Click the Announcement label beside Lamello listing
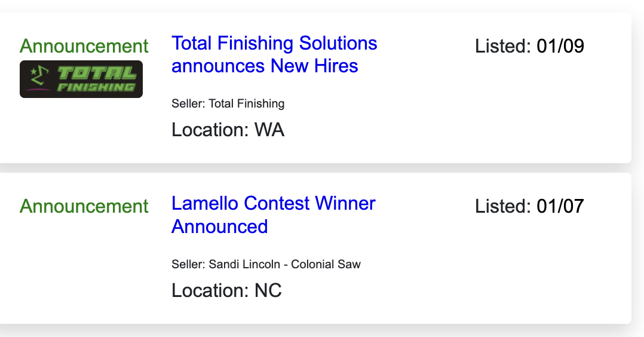 point(84,206)
